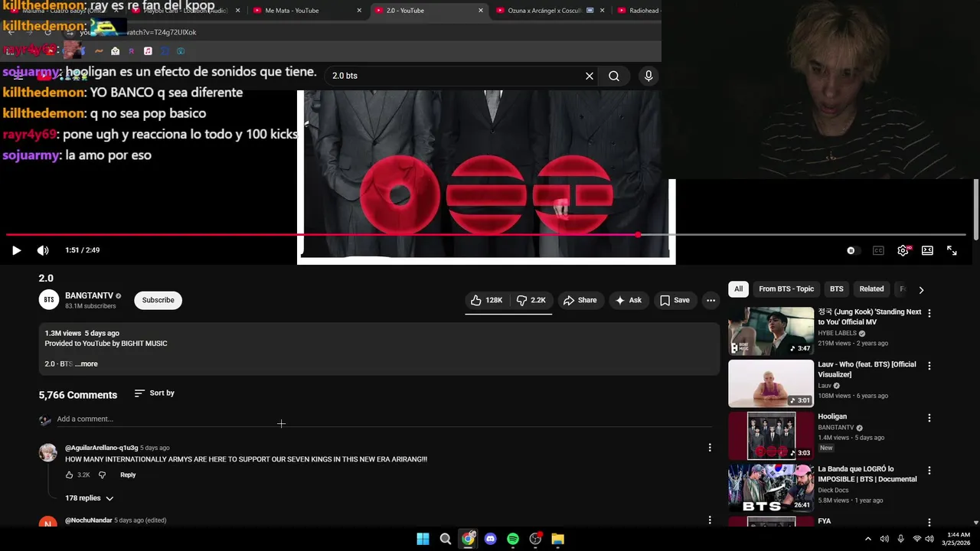This screenshot has width=980, height=551.
Task: Start voice search with microphone
Action: point(648,76)
